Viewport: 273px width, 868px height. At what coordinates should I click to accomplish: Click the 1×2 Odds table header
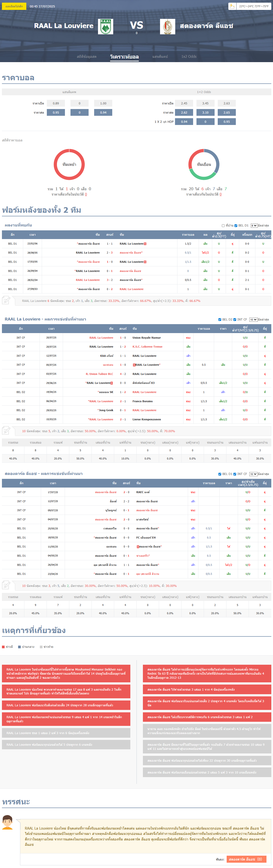click(204, 92)
